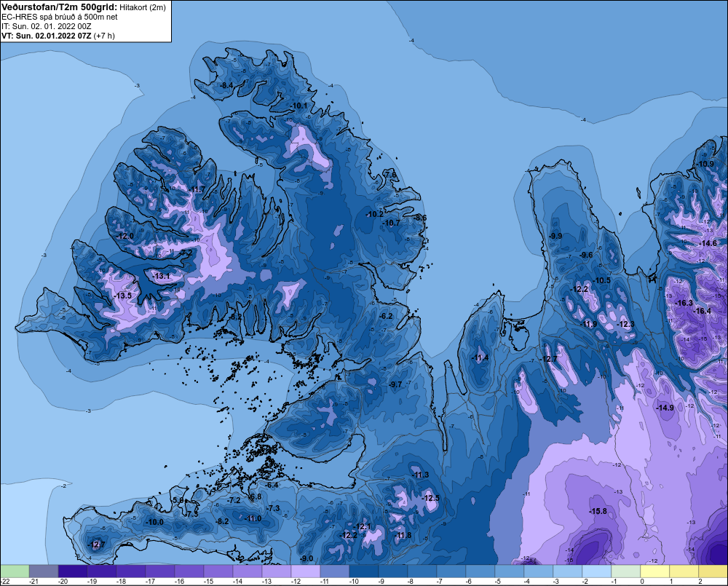Select the -13.1 temperature value

(162, 277)
